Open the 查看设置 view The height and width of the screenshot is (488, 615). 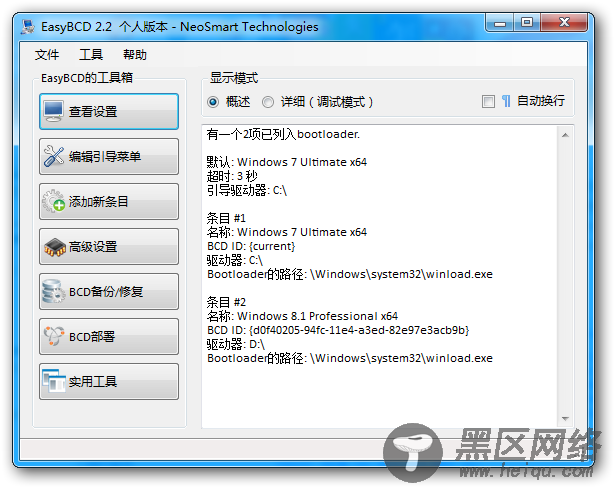pos(109,111)
